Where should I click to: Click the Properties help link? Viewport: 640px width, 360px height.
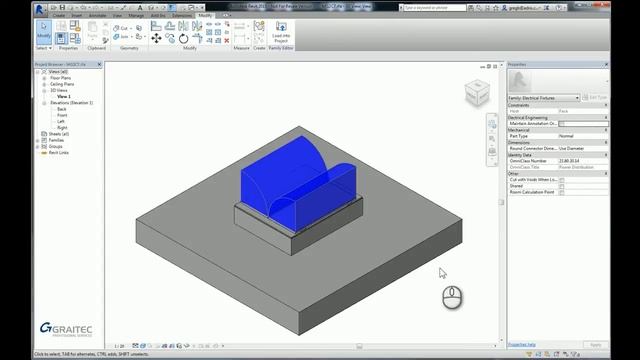(x=522, y=345)
